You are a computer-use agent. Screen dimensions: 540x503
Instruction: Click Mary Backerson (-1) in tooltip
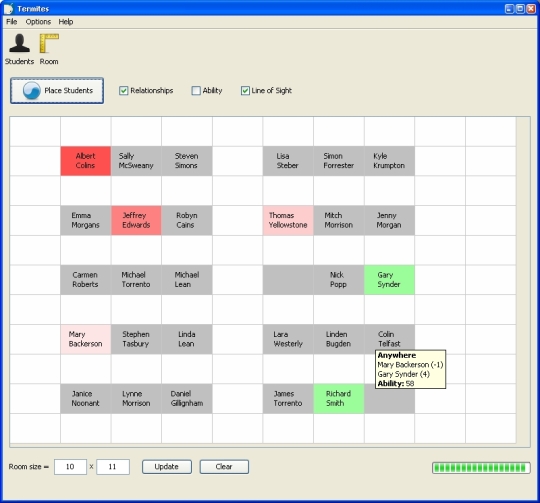(410, 365)
